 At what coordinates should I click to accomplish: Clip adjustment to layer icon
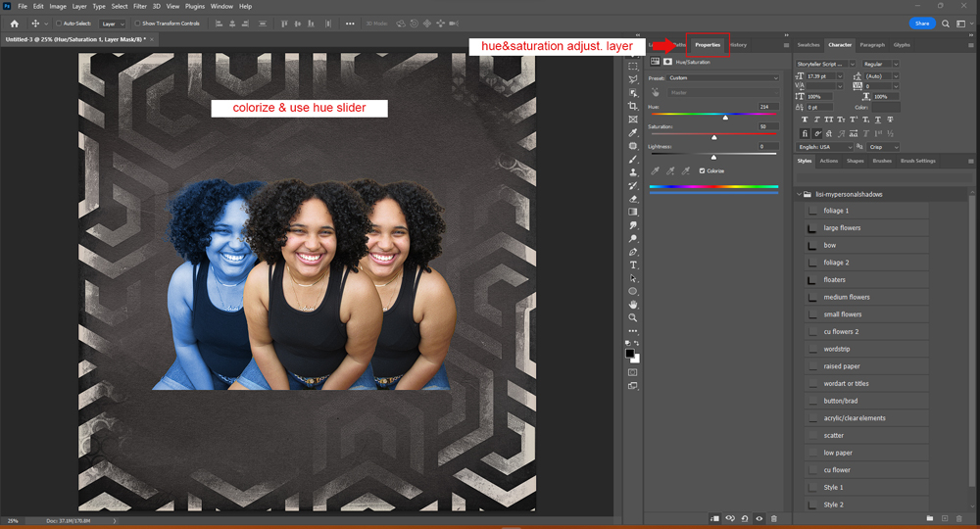click(x=715, y=518)
